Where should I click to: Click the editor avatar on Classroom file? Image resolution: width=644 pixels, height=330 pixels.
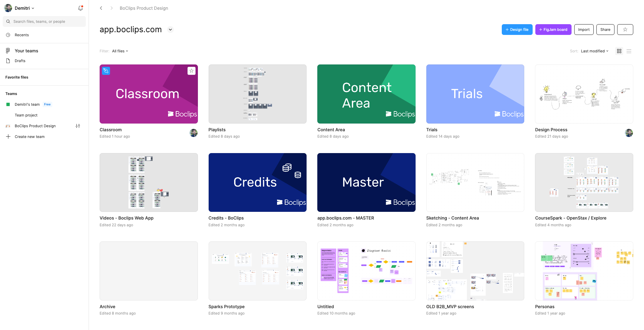point(194,133)
